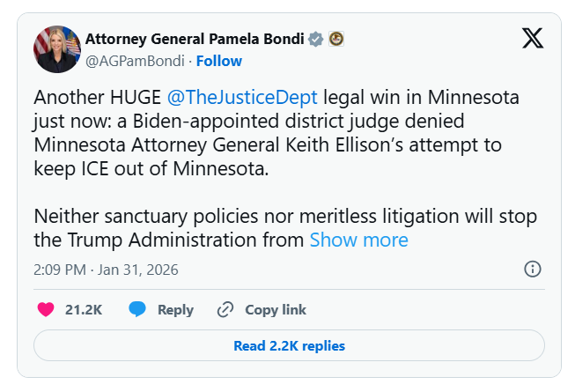Click the paragraph beginning "Another HUGE"

click(264, 132)
